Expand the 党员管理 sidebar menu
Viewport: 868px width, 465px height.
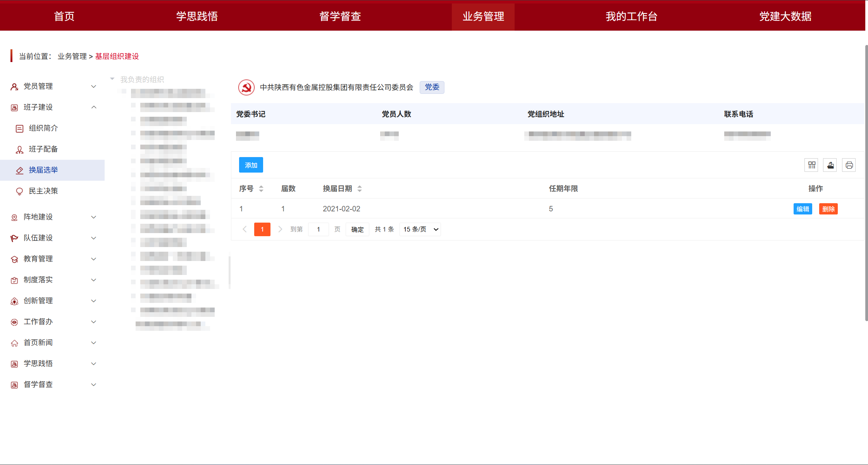click(x=93, y=86)
